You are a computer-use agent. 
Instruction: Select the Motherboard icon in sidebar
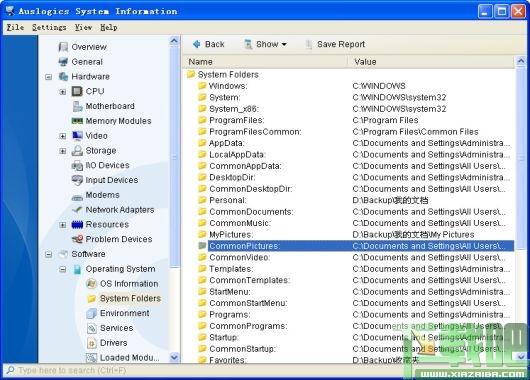click(77, 106)
